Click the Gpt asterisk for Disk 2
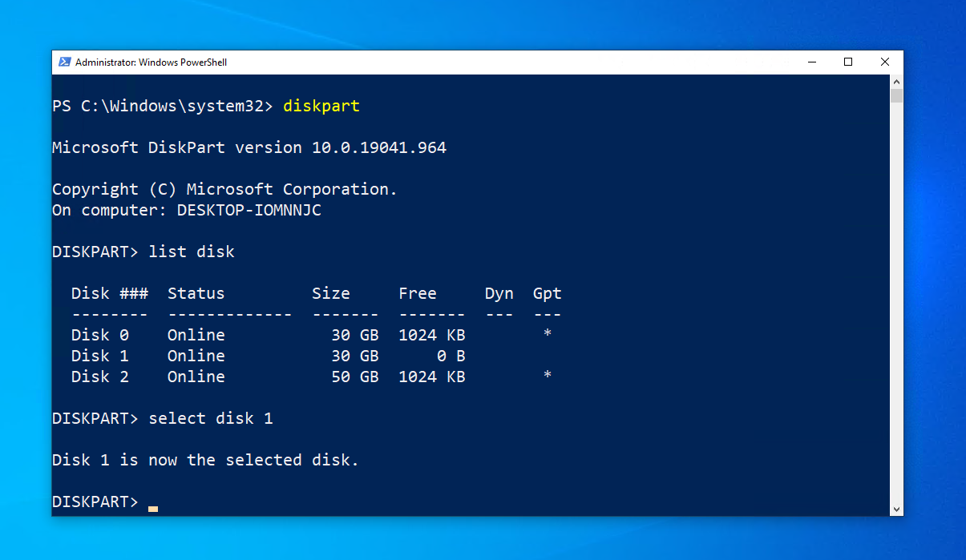966x560 pixels. click(547, 375)
